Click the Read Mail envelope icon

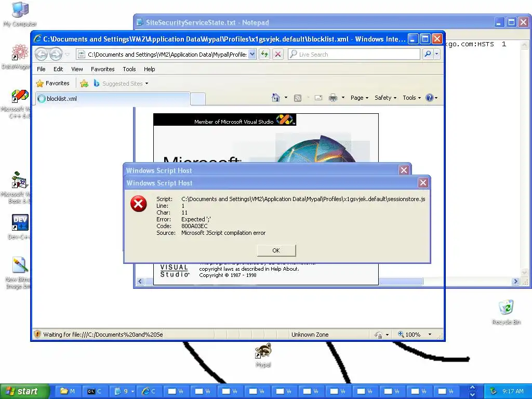coord(318,98)
